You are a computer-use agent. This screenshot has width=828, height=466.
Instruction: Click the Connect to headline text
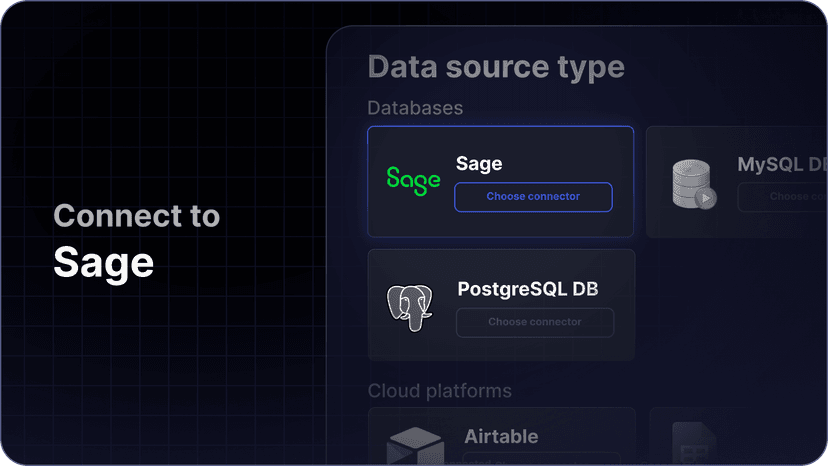coord(137,216)
